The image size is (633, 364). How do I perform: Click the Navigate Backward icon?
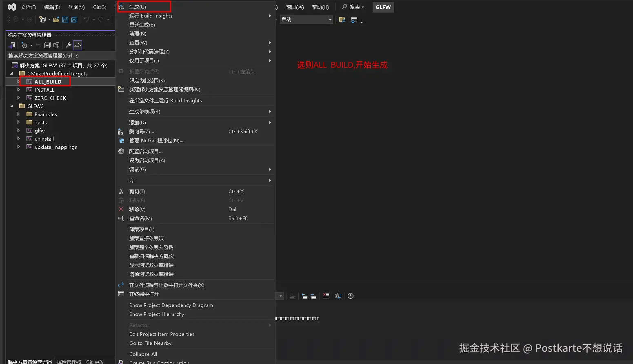point(16,19)
